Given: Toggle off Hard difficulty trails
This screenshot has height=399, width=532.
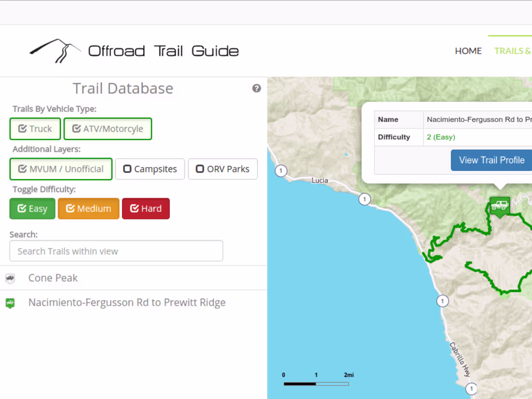Looking at the screenshot, I should pos(146,208).
